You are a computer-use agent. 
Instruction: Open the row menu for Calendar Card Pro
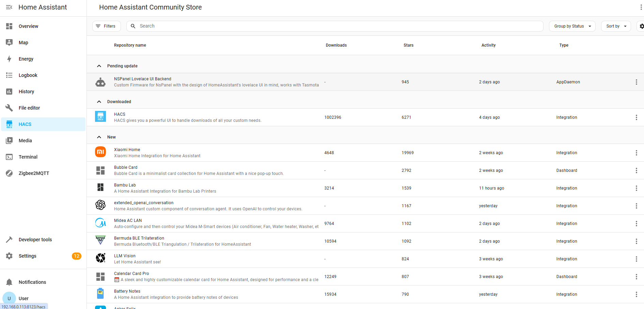point(636,277)
